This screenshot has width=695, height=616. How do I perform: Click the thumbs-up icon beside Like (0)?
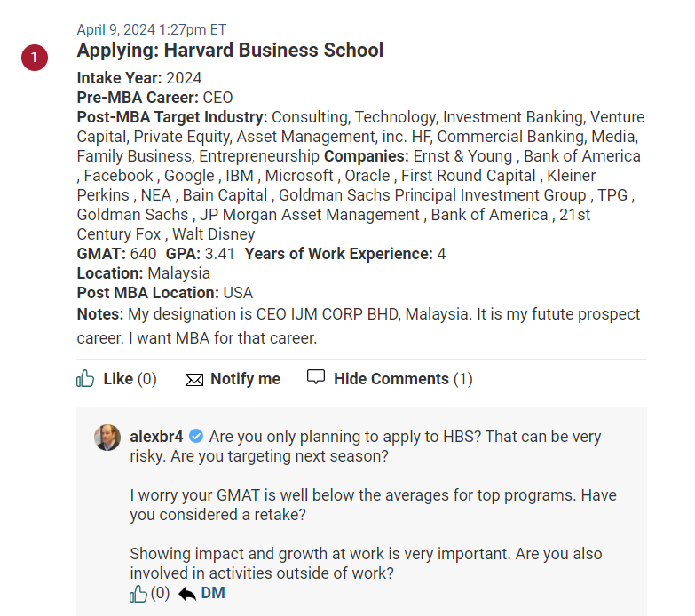86,379
